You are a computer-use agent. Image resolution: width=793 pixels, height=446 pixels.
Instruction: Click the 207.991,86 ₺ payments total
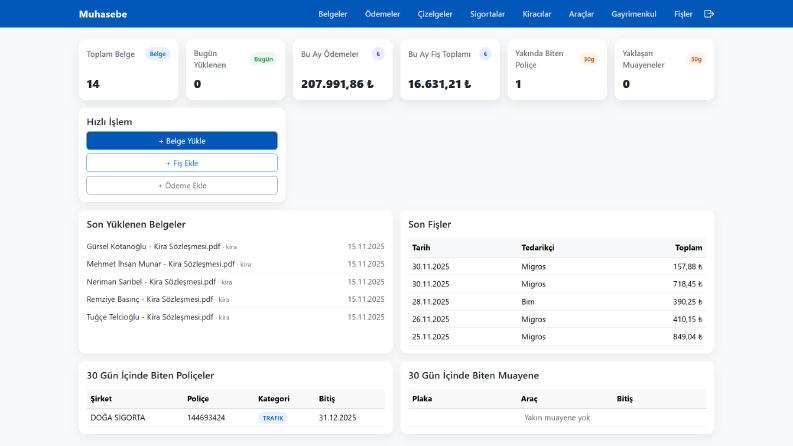[337, 84]
